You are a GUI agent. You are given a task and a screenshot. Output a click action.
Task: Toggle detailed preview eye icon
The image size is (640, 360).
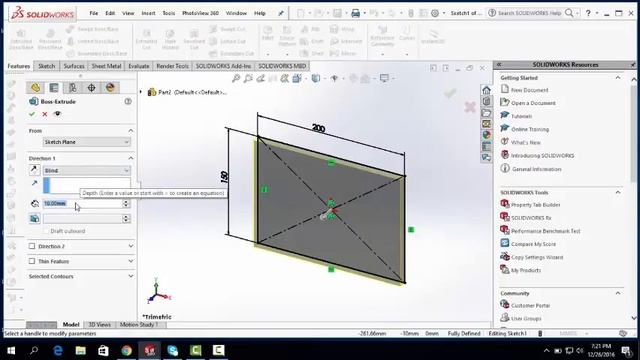(x=58, y=114)
